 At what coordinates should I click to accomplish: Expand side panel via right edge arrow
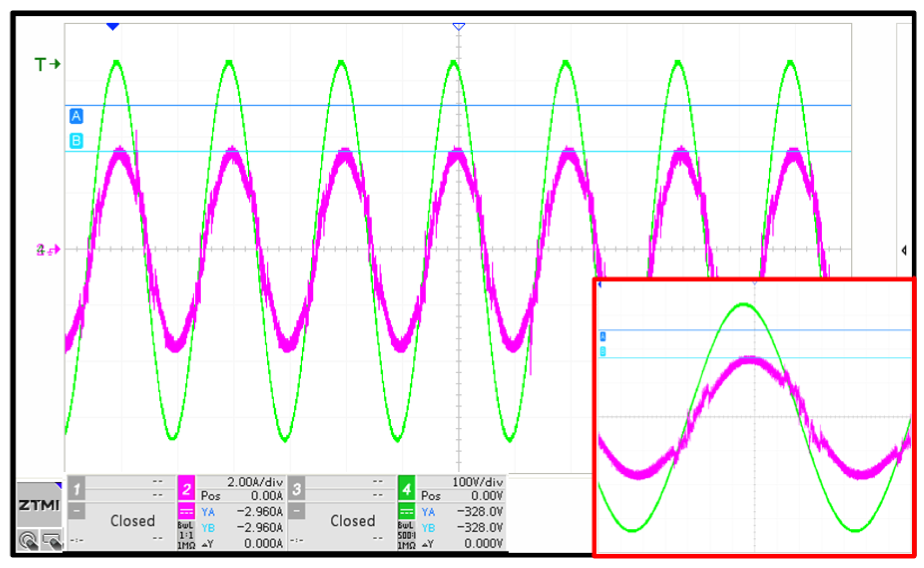point(904,251)
